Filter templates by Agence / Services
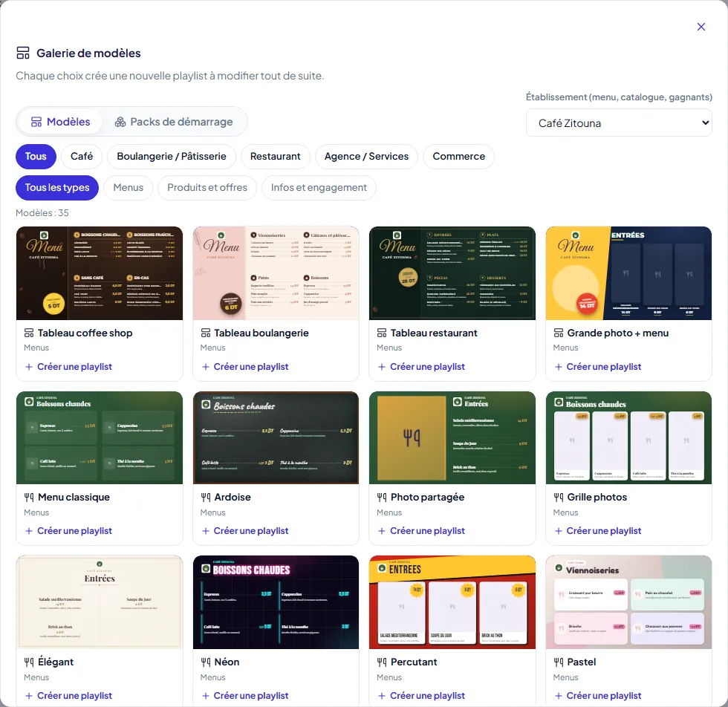The image size is (728, 707). click(366, 157)
